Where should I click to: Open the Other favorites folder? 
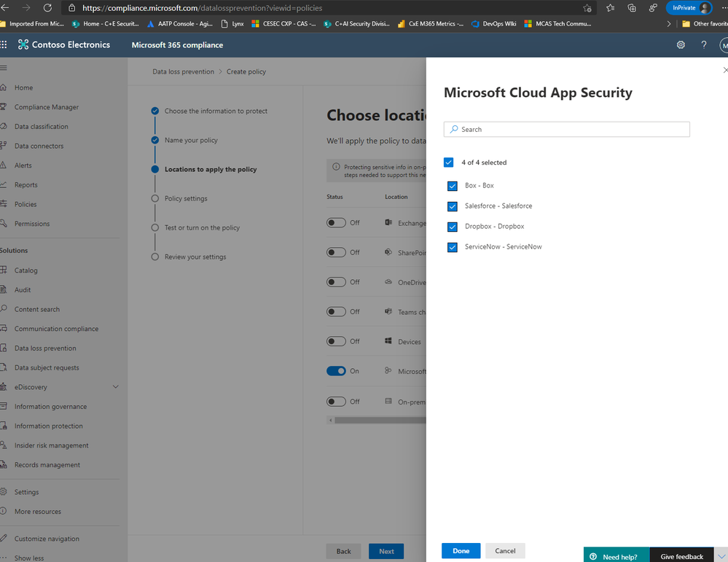[x=705, y=23]
